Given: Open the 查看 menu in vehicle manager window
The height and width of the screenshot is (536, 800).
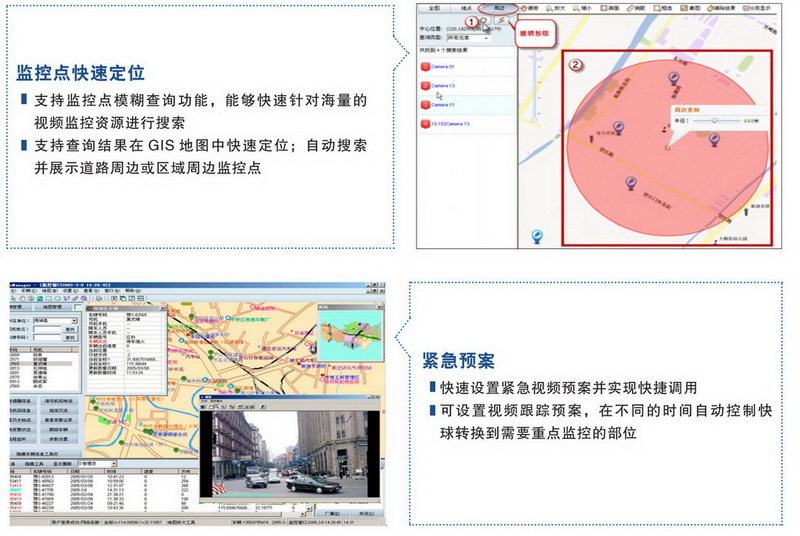Looking at the screenshot, I should pyautogui.click(x=91, y=291).
